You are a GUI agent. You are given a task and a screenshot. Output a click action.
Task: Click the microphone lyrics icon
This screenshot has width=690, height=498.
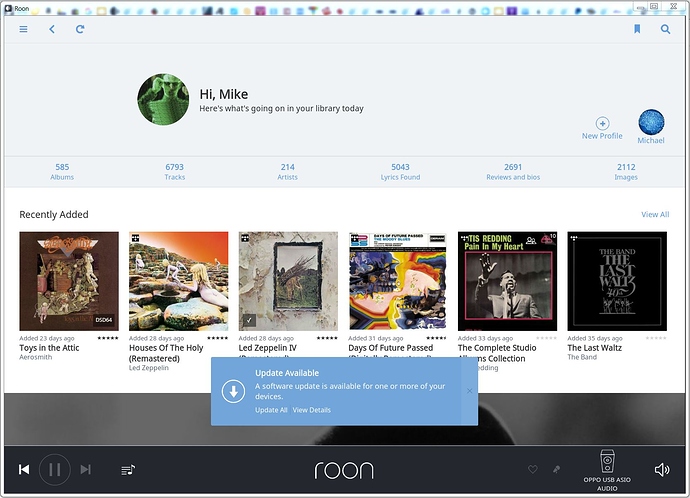click(x=557, y=469)
